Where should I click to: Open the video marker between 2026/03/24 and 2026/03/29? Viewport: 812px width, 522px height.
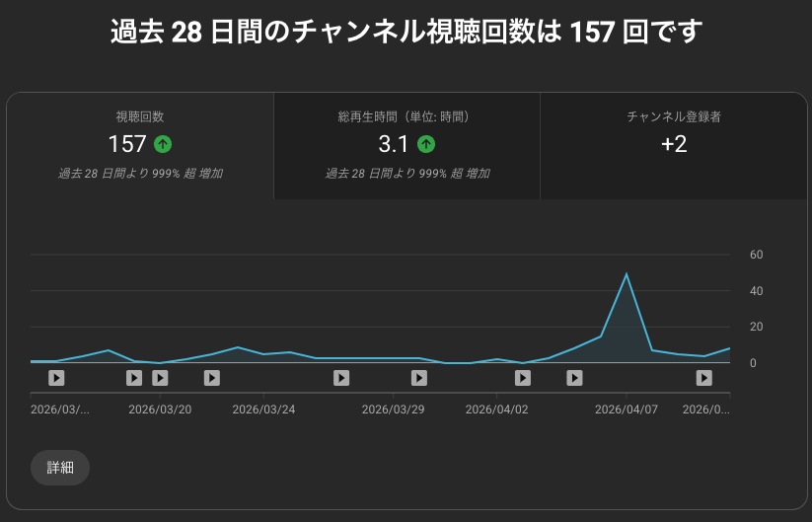341,377
